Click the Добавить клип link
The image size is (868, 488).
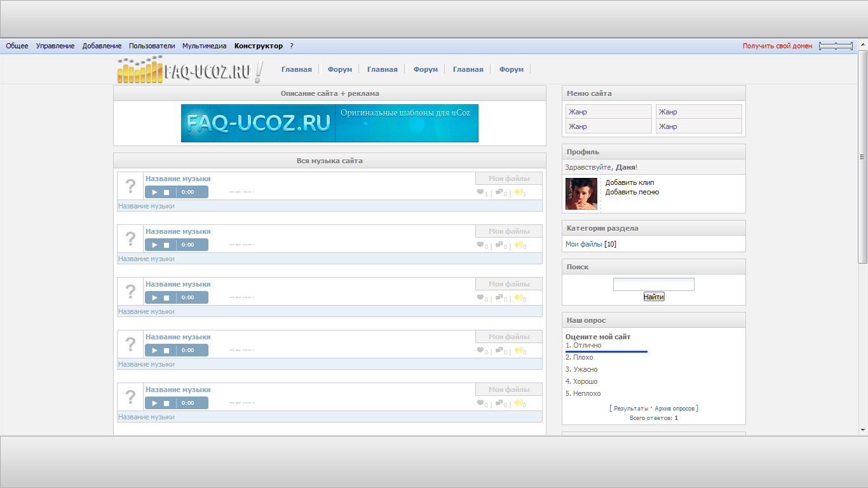[x=630, y=182]
